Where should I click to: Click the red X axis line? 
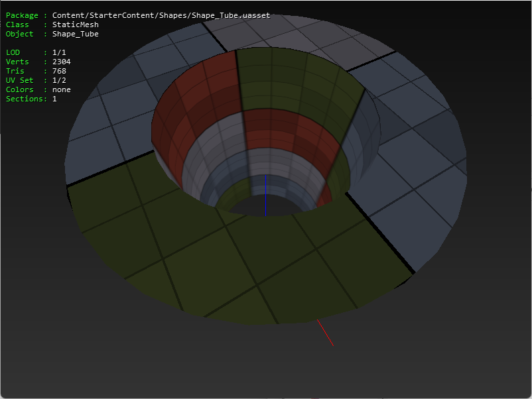click(x=326, y=333)
